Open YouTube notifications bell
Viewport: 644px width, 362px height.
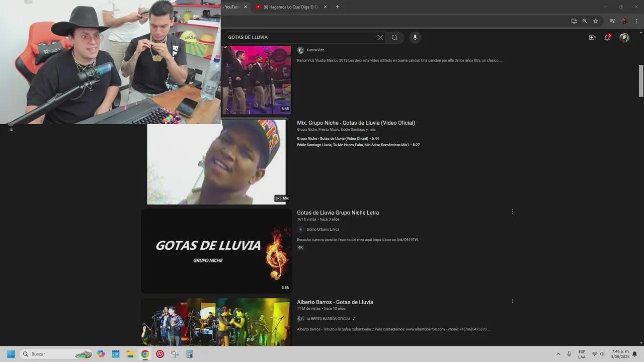(x=607, y=37)
